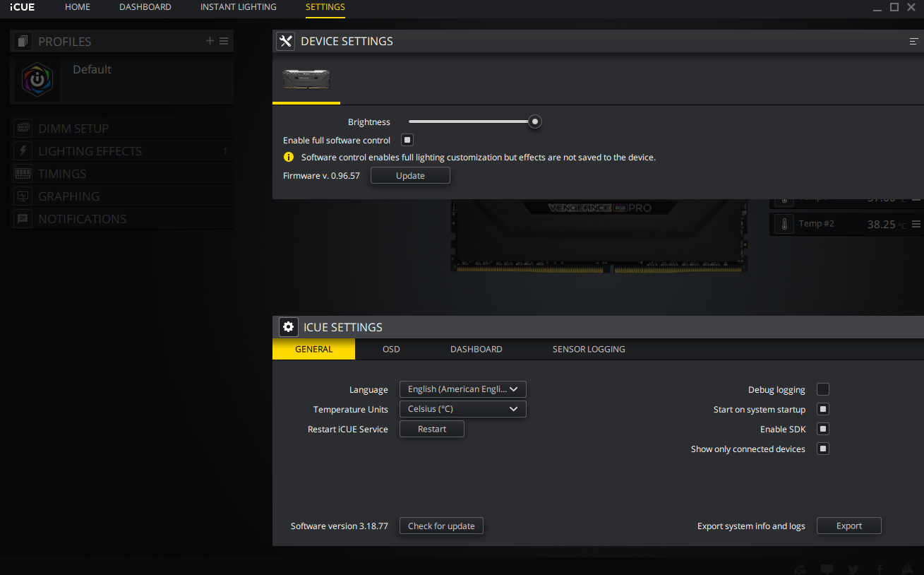924x575 pixels.
Task: Toggle Show only connected devices checkbox
Action: pos(823,449)
